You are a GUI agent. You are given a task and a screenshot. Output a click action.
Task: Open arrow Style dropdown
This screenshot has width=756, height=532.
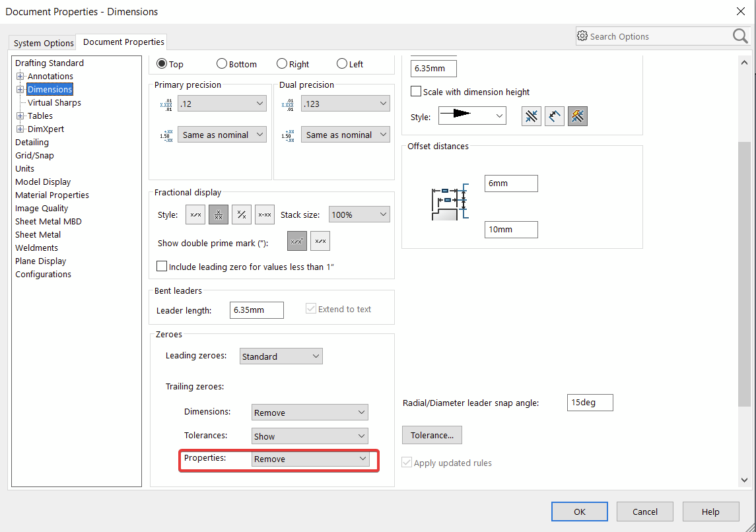coord(472,116)
